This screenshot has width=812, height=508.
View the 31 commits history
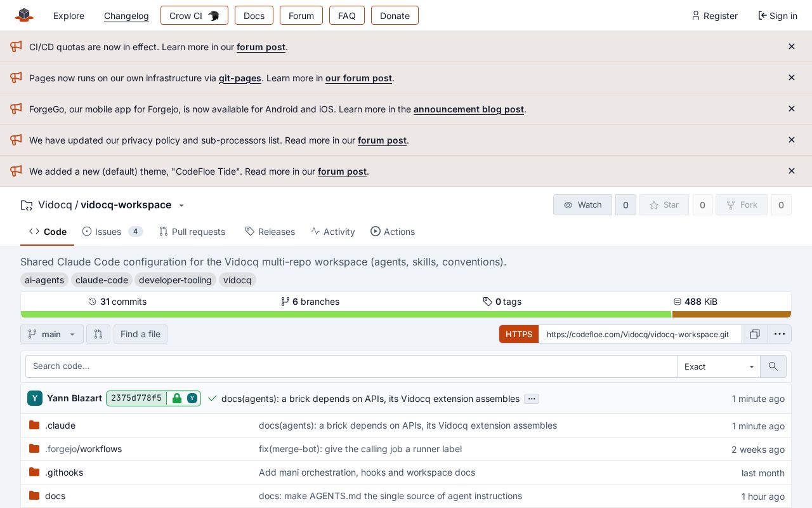pos(118,302)
